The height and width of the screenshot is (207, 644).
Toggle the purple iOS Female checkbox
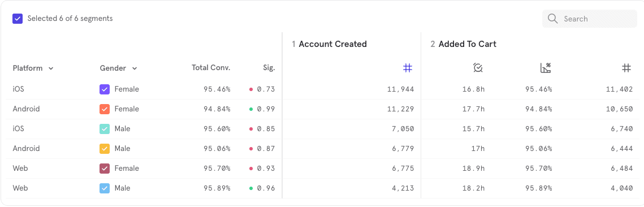point(105,89)
